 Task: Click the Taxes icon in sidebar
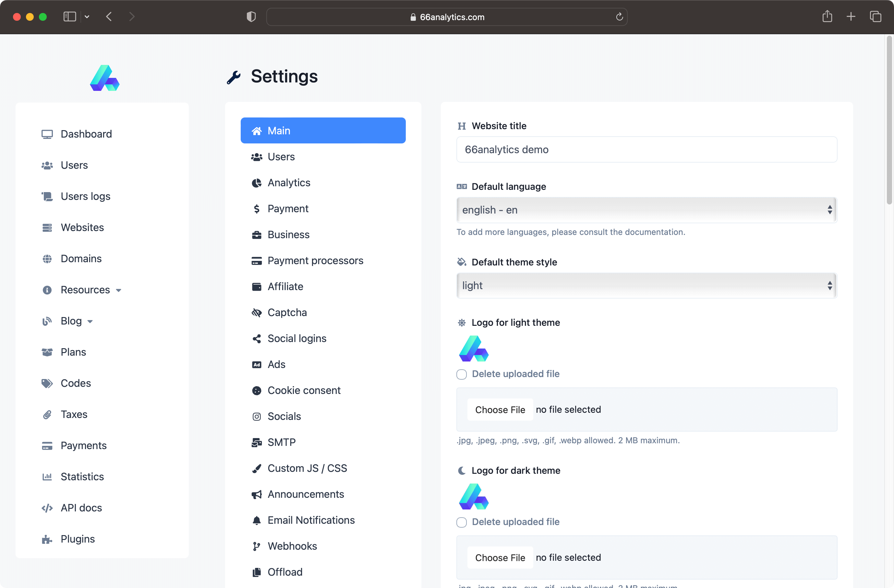[47, 413]
